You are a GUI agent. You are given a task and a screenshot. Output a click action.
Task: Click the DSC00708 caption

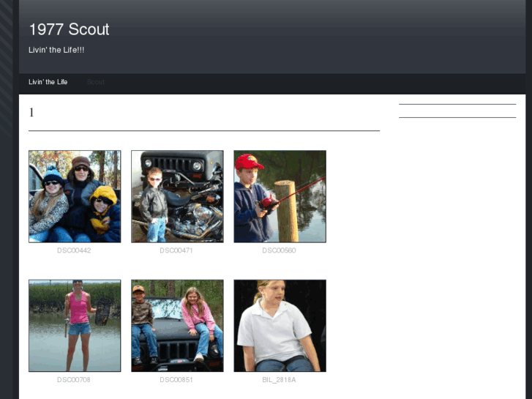pyautogui.click(x=74, y=380)
